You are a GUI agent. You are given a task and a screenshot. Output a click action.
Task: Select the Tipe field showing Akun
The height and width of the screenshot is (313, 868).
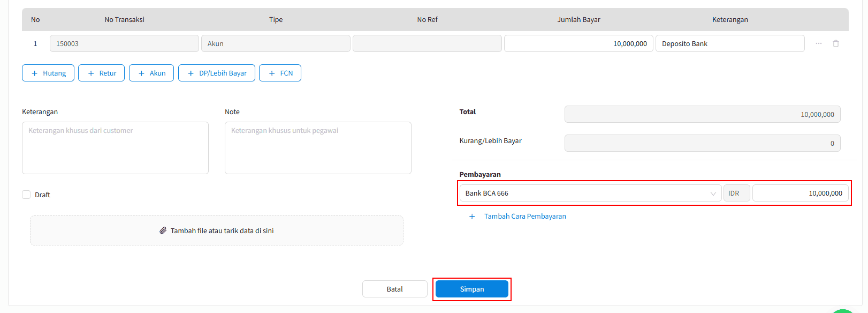click(276, 43)
